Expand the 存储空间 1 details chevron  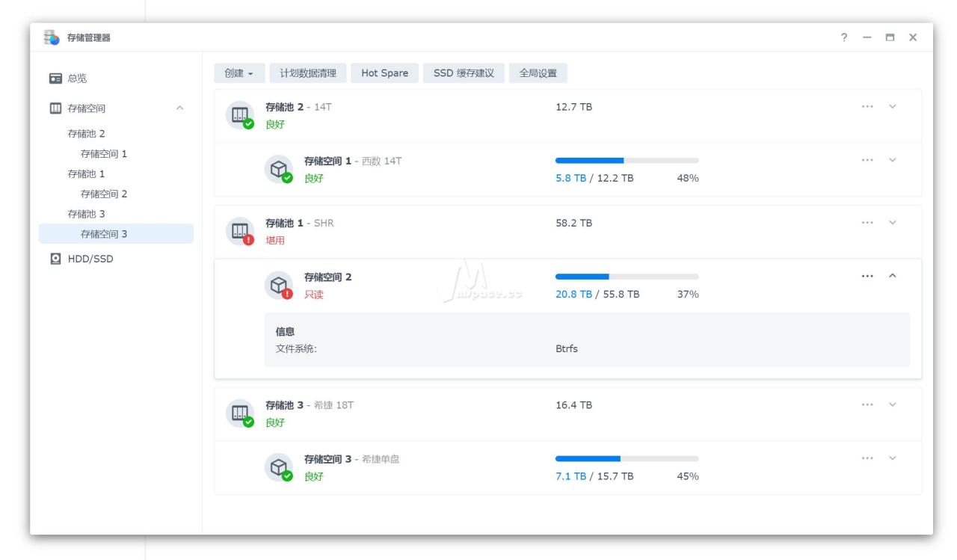point(892,160)
